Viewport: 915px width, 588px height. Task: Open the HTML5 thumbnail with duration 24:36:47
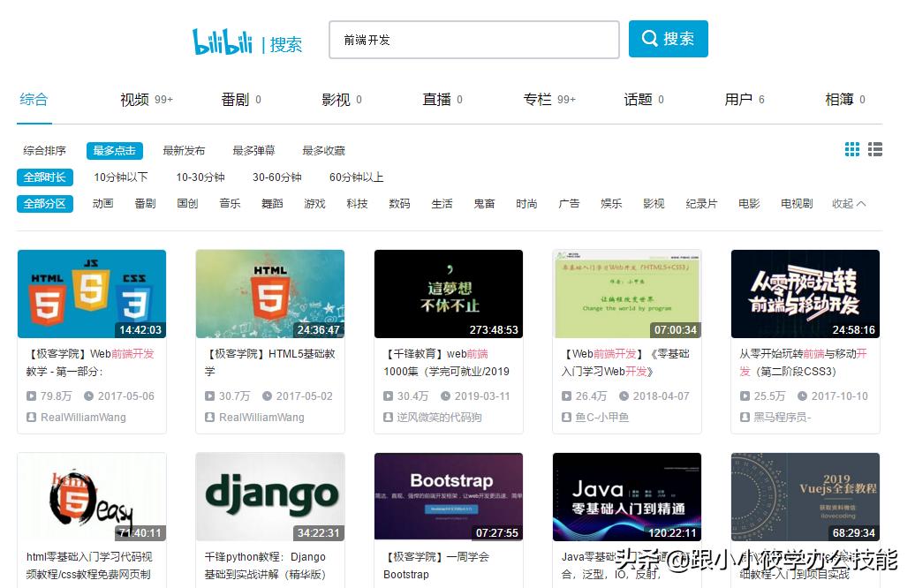[x=270, y=294]
